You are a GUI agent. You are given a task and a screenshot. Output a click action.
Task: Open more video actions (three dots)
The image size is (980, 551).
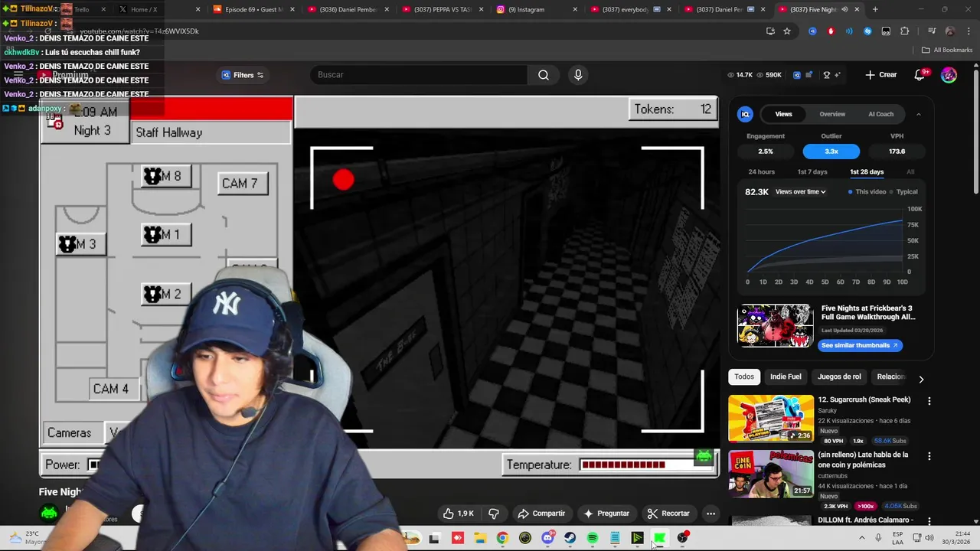point(710,514)
